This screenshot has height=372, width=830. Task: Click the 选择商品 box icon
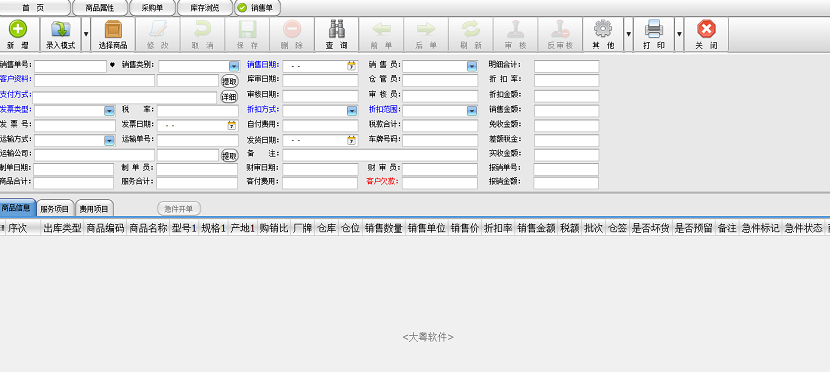point(113,29)
